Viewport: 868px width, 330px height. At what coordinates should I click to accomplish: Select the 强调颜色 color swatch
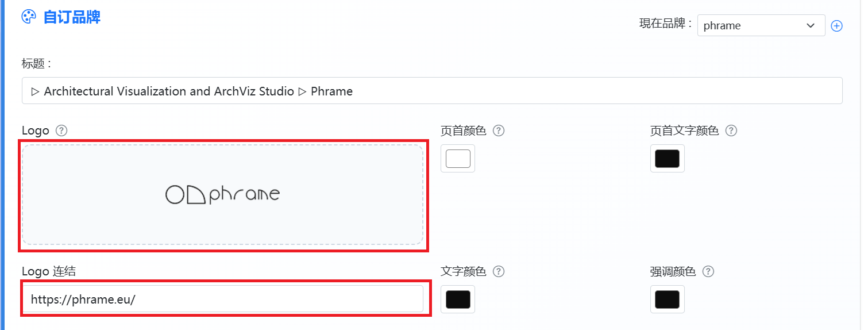point(667,299)
